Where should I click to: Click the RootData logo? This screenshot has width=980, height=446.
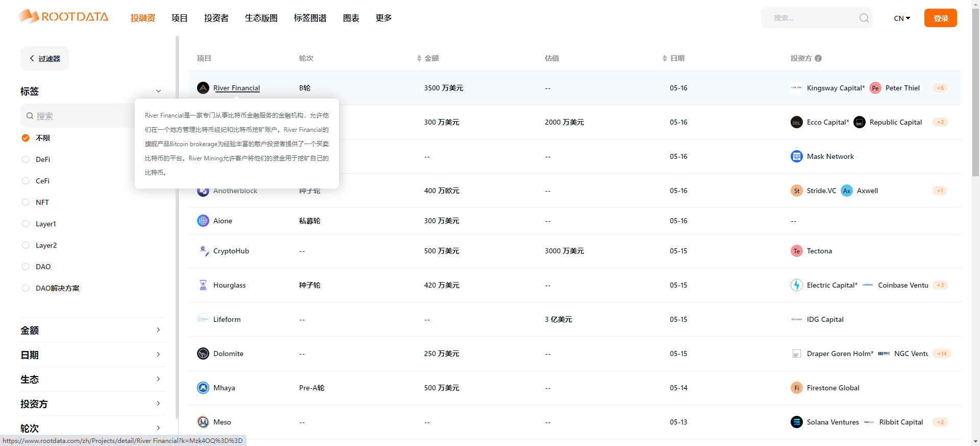point(64,17)
